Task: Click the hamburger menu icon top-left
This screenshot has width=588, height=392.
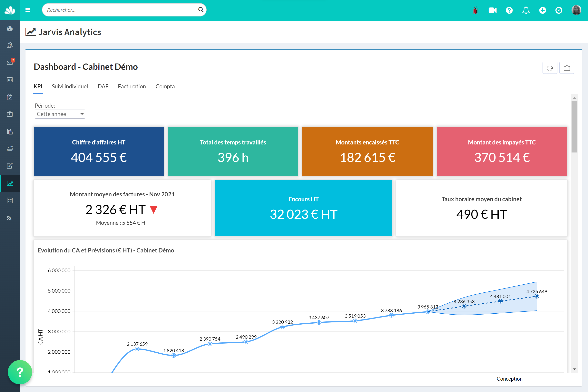Action: 28,10
